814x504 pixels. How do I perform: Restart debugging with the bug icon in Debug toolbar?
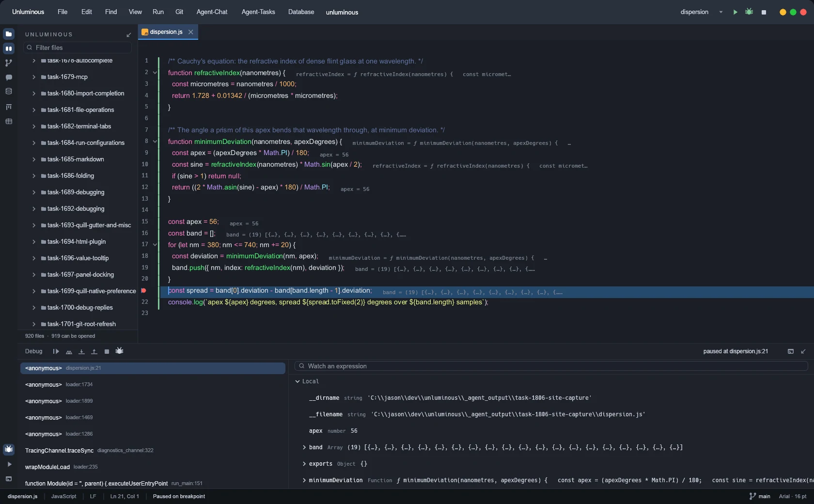tap(119, 351)
